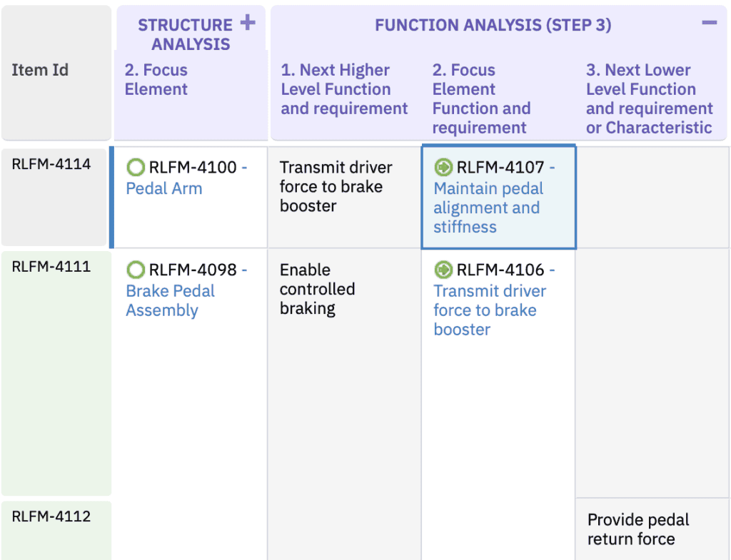Viewport: 731px width, 560px height.
Task: Click green arrow icon beside RLFM-4107
Action: 443,168
